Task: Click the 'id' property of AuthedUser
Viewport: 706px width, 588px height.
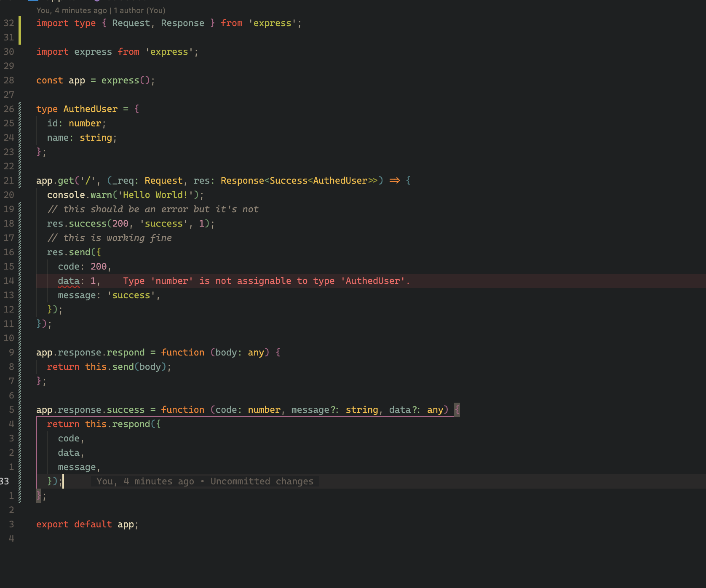Action: (x=52, y=123)
